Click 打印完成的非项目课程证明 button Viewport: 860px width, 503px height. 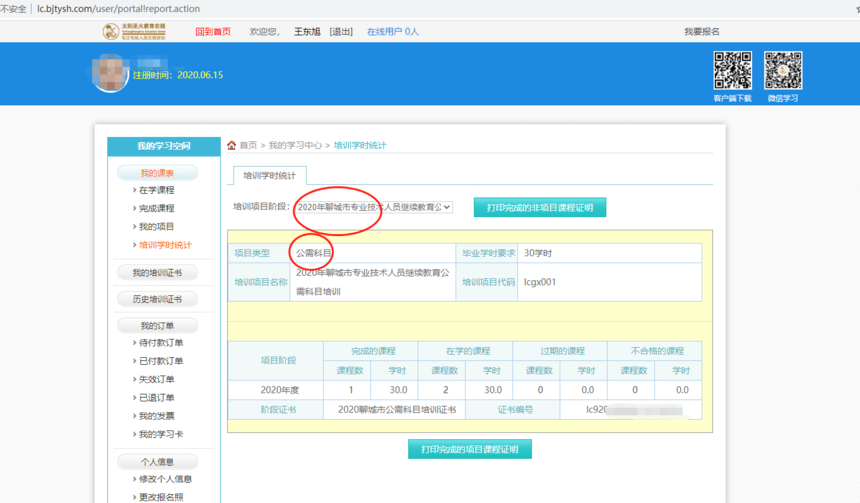click(x=540, y=207)
